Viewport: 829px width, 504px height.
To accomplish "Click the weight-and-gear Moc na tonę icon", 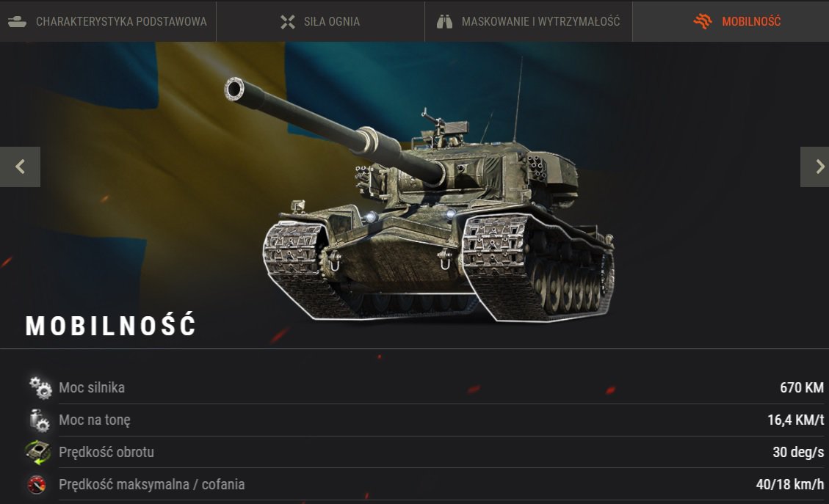I will 39,420.
